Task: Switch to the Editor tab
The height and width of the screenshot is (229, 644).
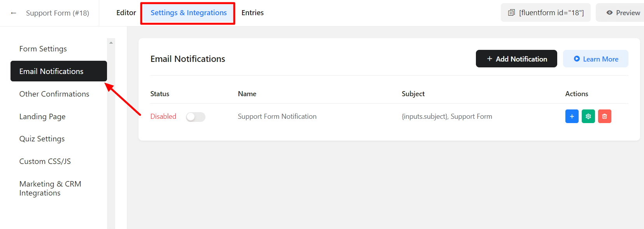Action: 126,13
